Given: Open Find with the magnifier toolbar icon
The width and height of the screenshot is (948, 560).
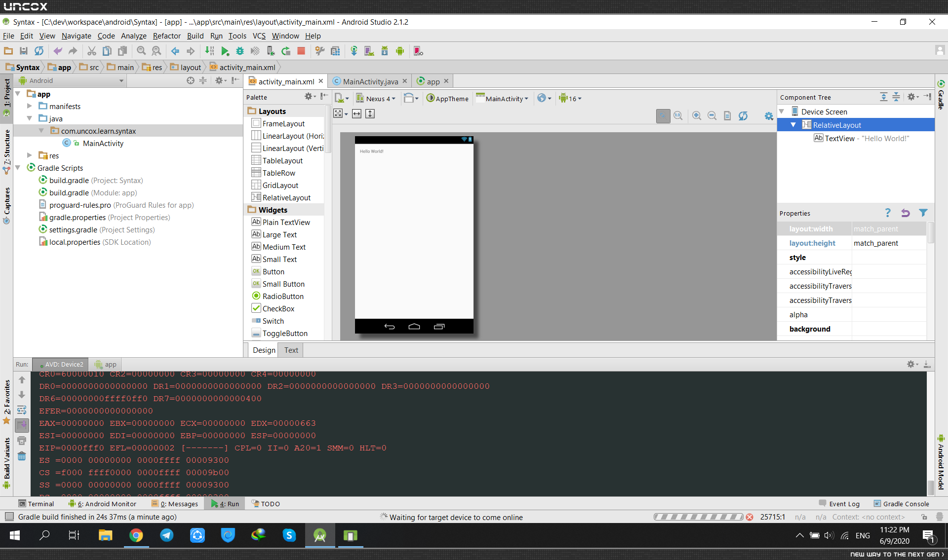Looking at the screenshot, I should (141, 51).
